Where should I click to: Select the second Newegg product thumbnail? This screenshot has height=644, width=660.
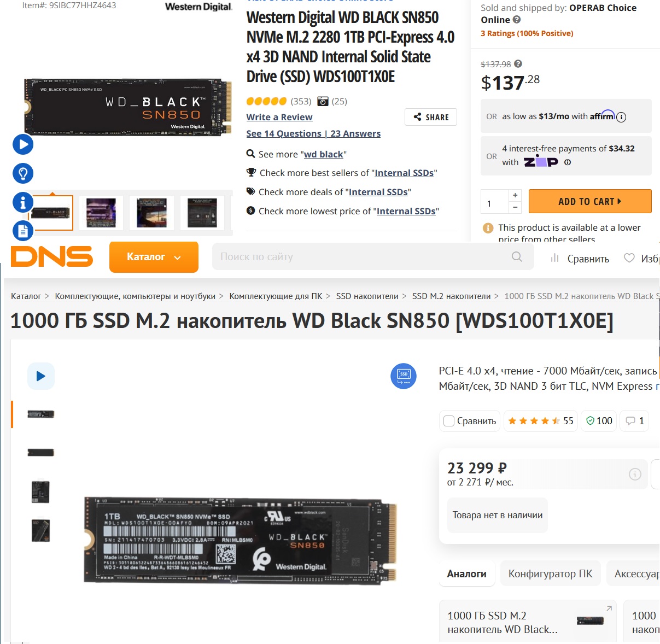[101, 213]
